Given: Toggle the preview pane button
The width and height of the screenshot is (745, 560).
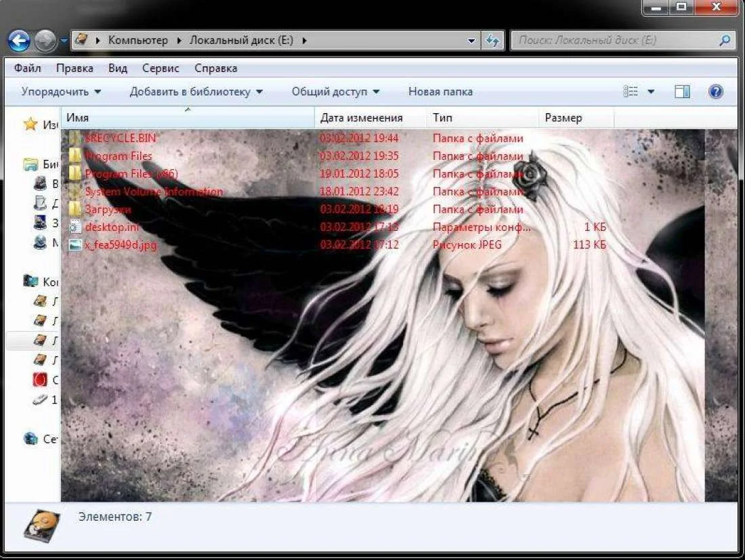Looking at the screenshot, I should (682, 91).
